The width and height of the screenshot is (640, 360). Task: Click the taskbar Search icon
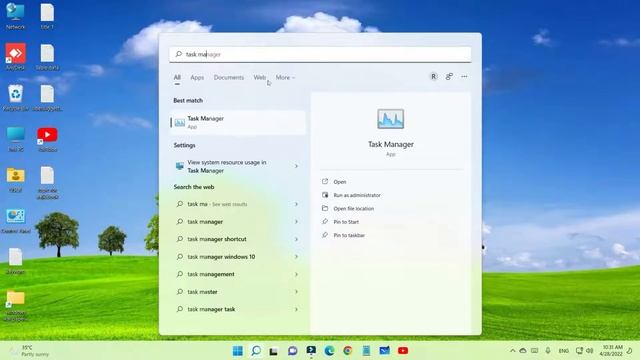pyautogui.click(x=256, y=351)
